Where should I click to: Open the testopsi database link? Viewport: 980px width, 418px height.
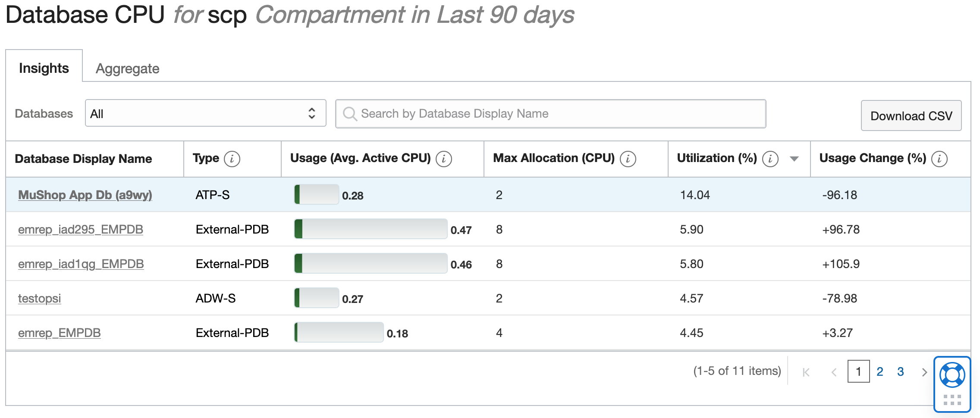pos(39,298)
